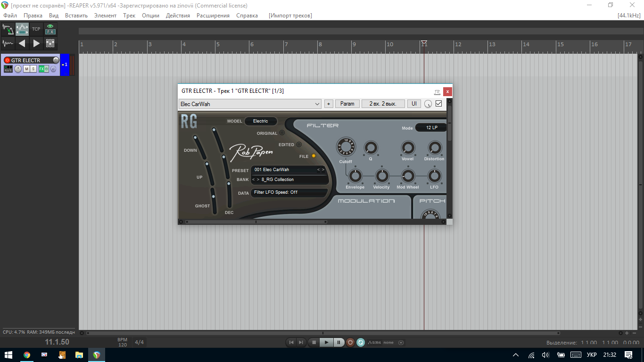Screen dimensions: 644x362
Task: Arm the GTR ELECTR track for recording
Action: coord(7,60)
